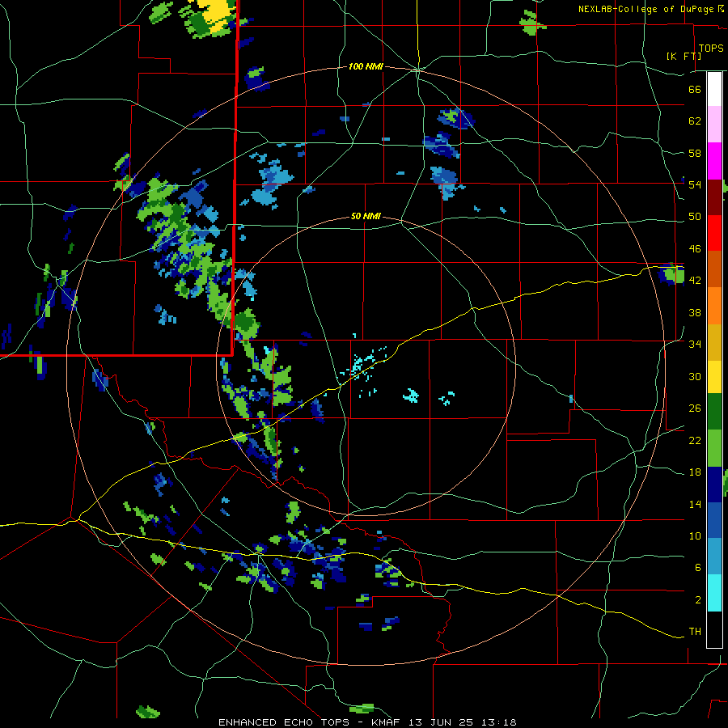Click the legend value '6'
Image resolution: width=728 pixels, height=728 pixels.
[698, 568]
